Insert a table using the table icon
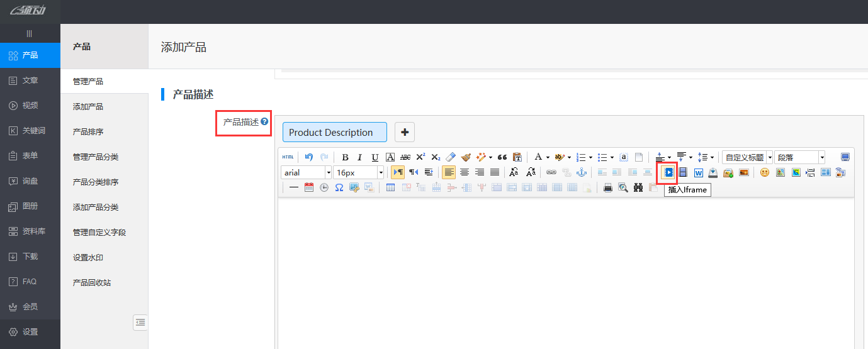 [390, 187]
